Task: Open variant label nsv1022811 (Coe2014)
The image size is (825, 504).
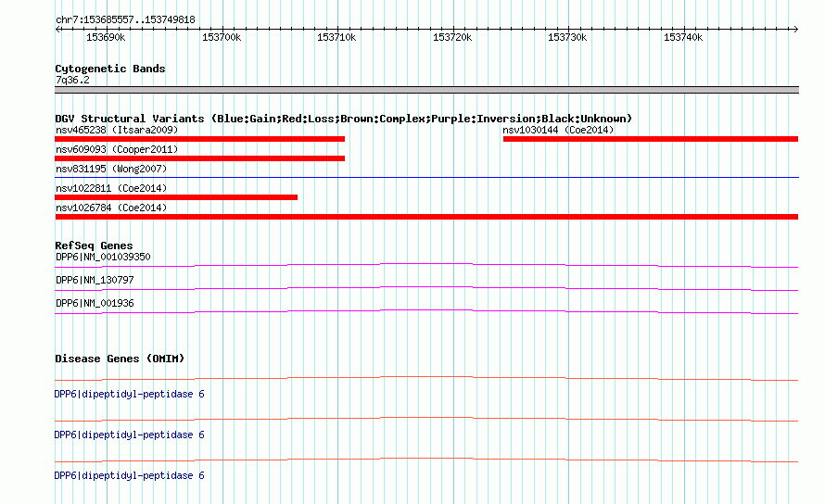Action: (x=111, y=188)
